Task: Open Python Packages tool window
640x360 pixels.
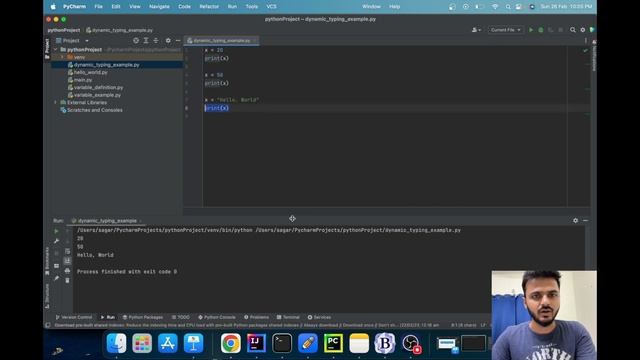Action: pyautogui.click(x=143, y=317)
